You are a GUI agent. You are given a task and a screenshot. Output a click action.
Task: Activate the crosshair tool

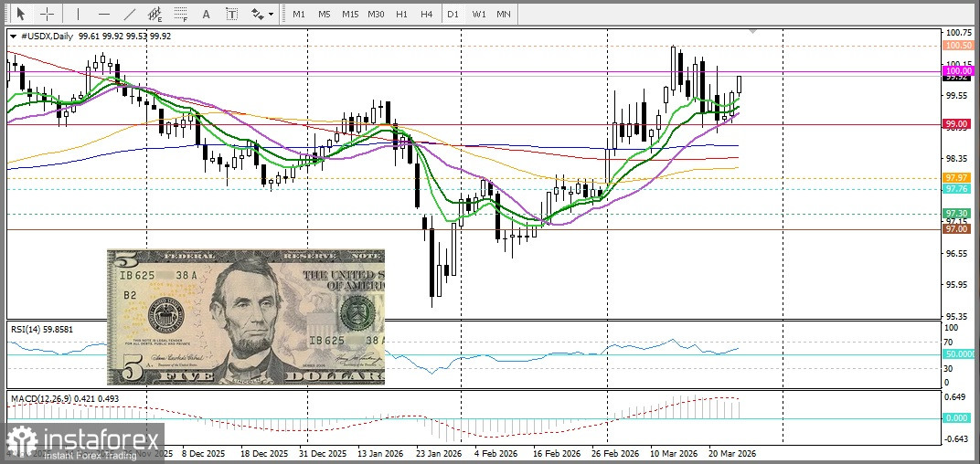[46, 14]
